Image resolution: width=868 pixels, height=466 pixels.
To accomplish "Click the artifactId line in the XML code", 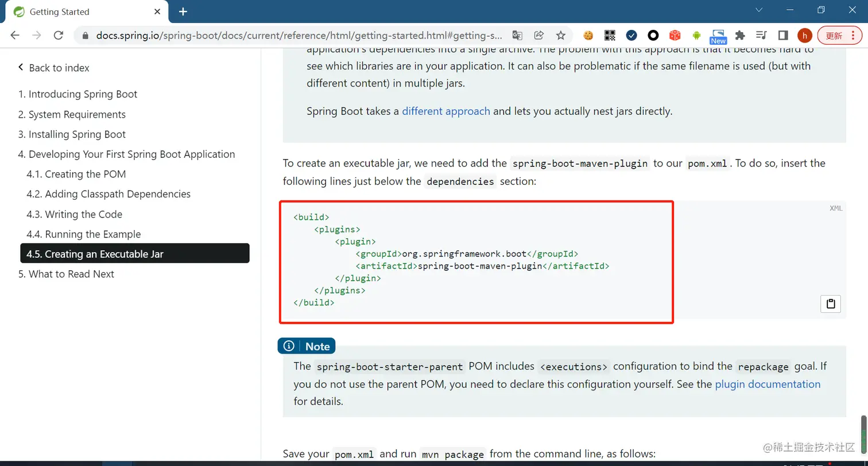I will click(x=482, y=266).
